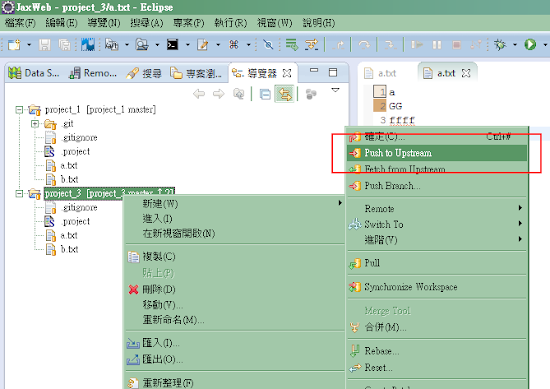This screenshot has width=550, height=389.
Task: Open the 說明(H) menu
Action: pos(318,23)
